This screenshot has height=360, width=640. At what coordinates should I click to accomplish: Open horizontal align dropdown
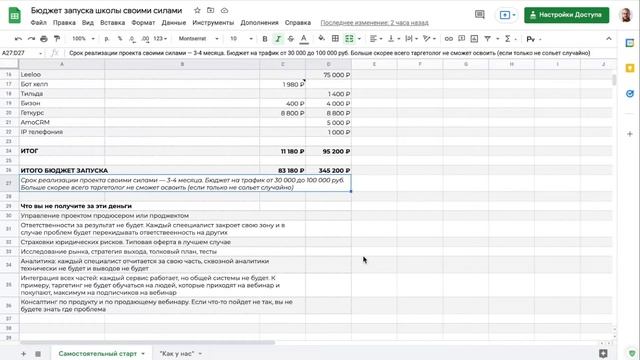[376, 39]
